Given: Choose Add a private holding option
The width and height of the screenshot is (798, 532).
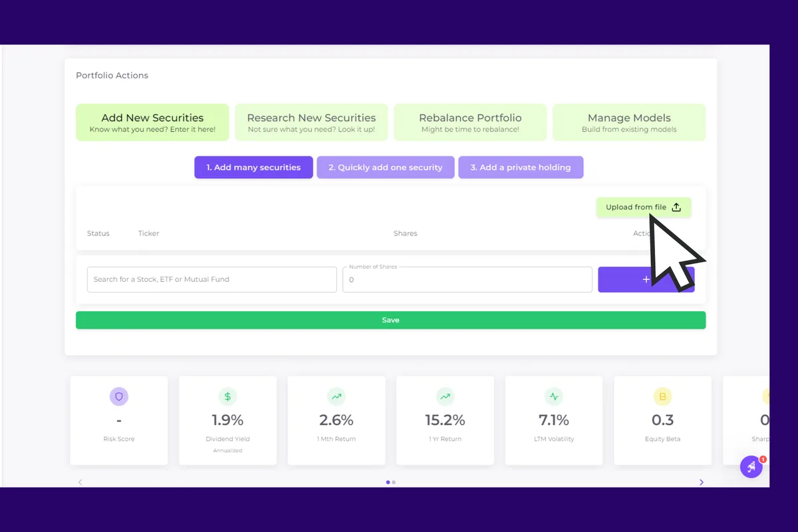Looking at the screenshot, I should click(521, 168).
